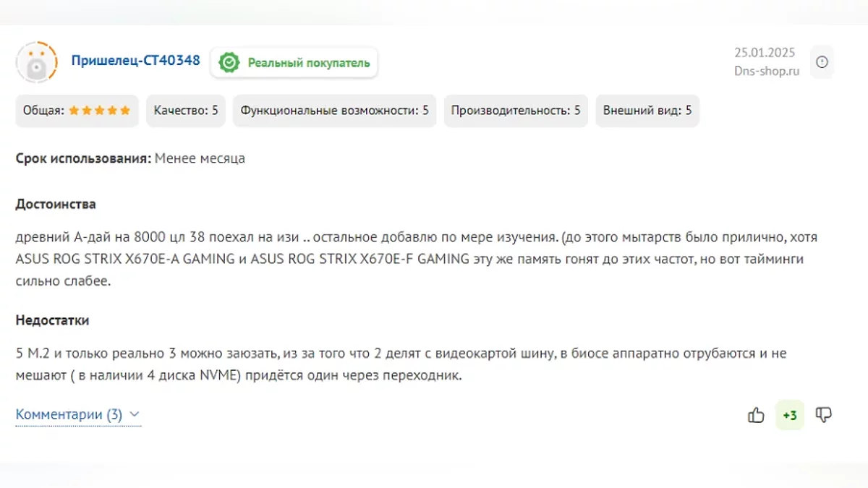Select the Качество: 5 rating chip
This screenshot has height=488, width=868.
[x=186, y=111]
